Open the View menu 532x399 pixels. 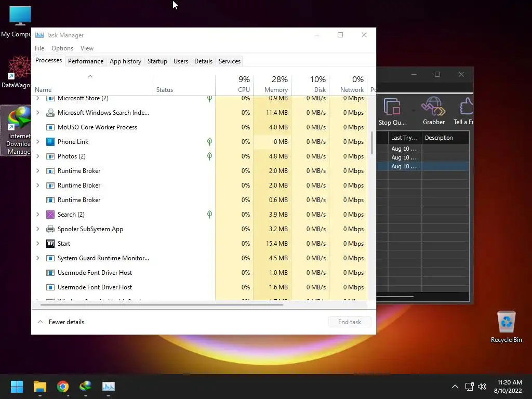(87, 48)
